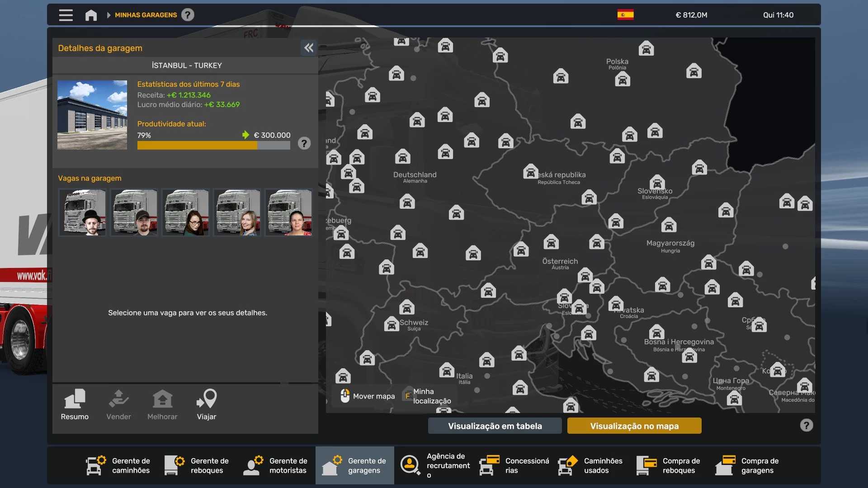This screenshot has width=868, height=488.
Task: Switch to Visualização em tabela
Action: pyautogui.click(x=495, y=426)
